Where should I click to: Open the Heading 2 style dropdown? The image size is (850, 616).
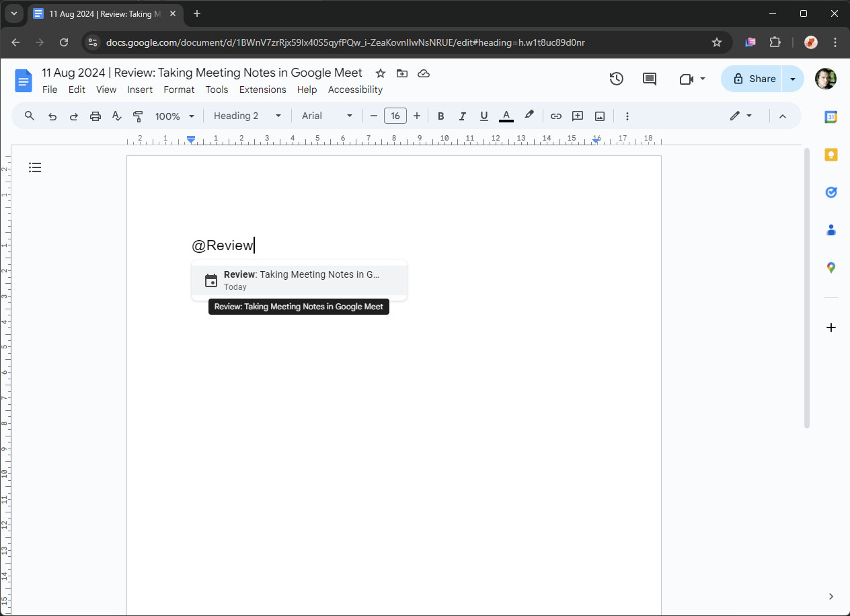point(247,116)
